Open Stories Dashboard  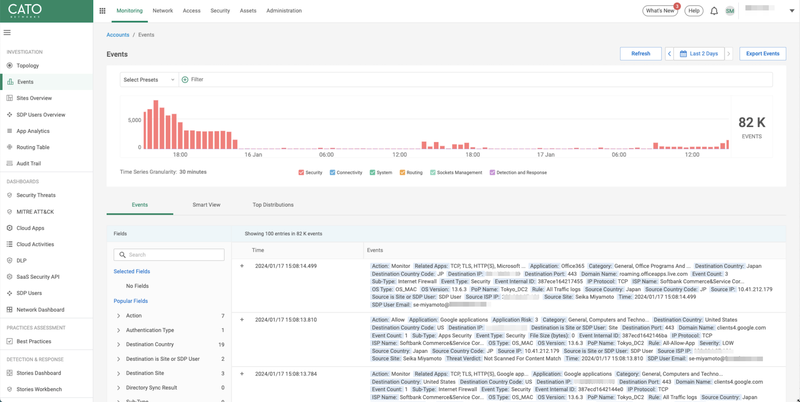38,373
